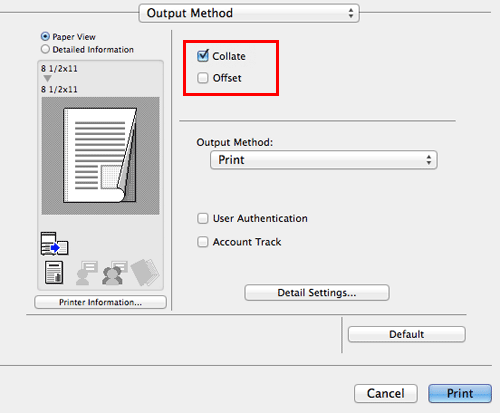Viewport: 500px width, 413px height.
Task: Select the Detailed Information radio button
Action: 45,49
